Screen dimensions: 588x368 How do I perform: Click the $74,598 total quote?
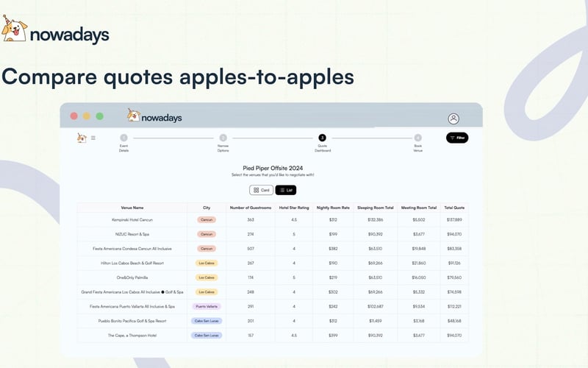coord(454,292)
